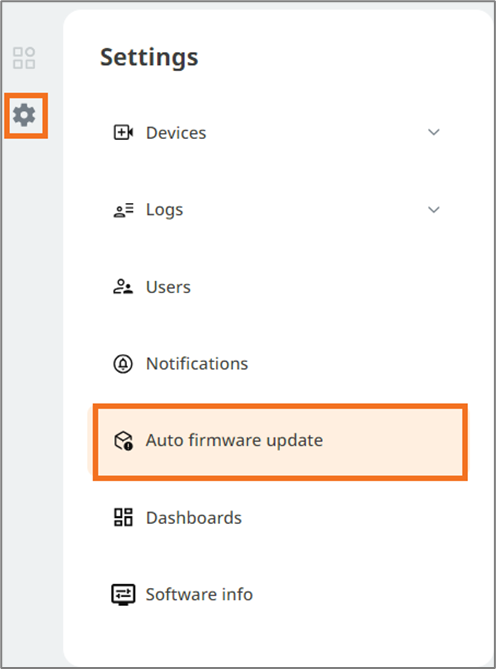Image resolution: width=496 pixels, height=669 pixels.
Task: Click the bell icon beside Notifications
Action: [x=123, y=364]
